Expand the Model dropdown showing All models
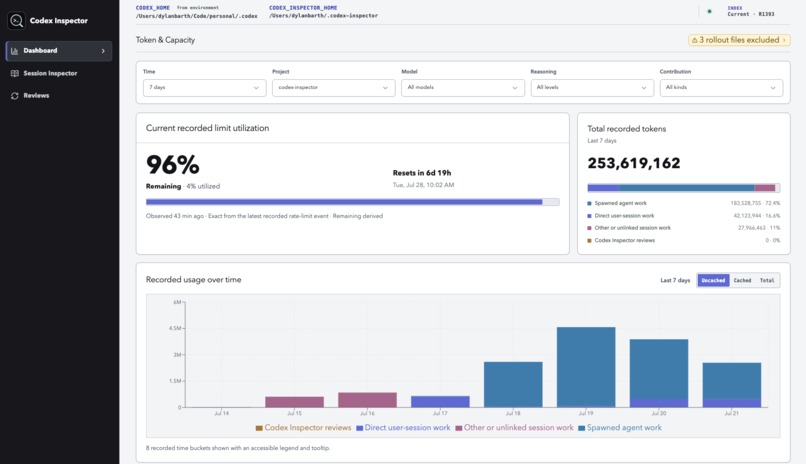The image size is (806, 464). tap(463, 88)
